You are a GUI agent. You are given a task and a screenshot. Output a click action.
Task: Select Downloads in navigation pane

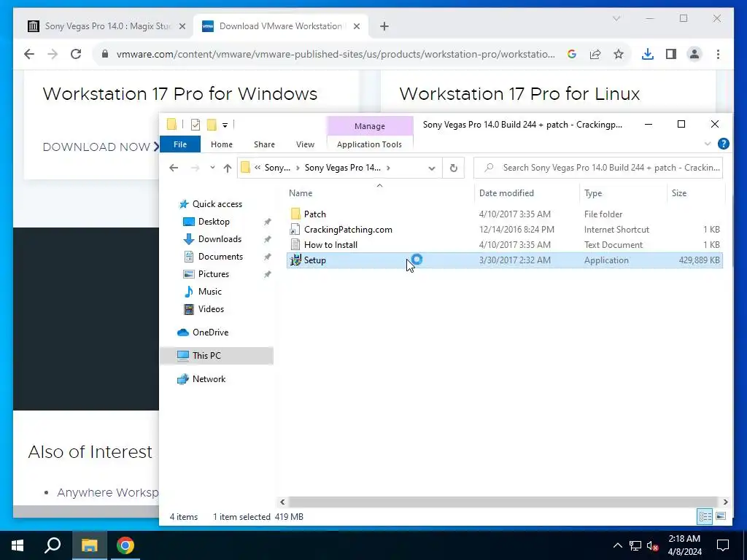point(219,239)
